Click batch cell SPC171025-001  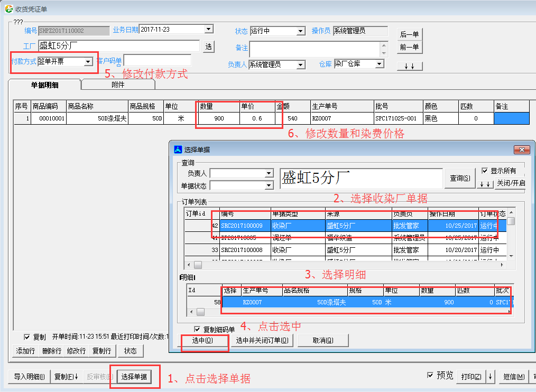398,118
